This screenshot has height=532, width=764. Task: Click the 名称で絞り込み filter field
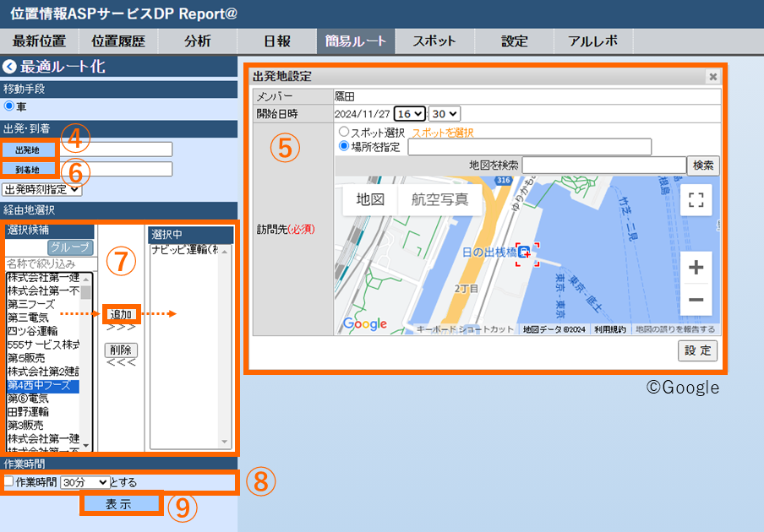point(51,263)
